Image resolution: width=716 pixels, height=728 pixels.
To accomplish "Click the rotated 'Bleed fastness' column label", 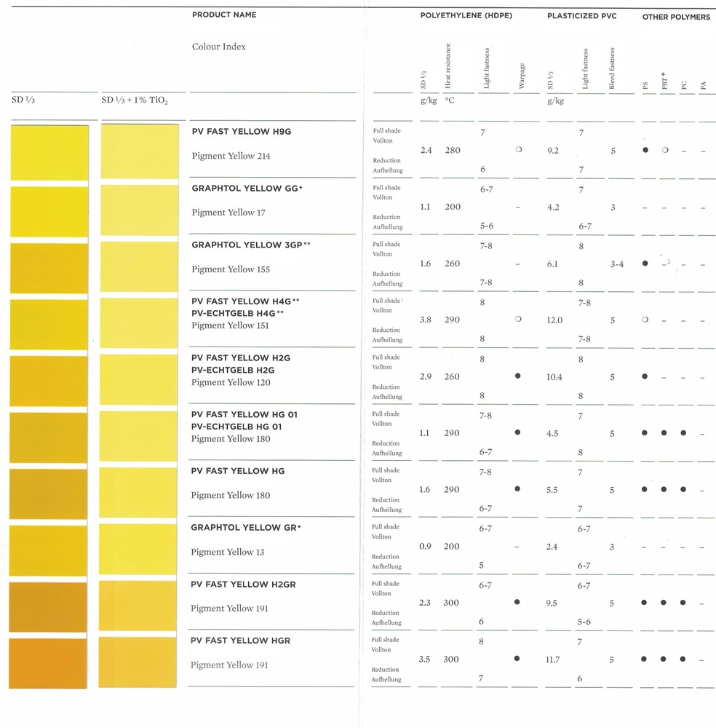I will coord(612,68).
